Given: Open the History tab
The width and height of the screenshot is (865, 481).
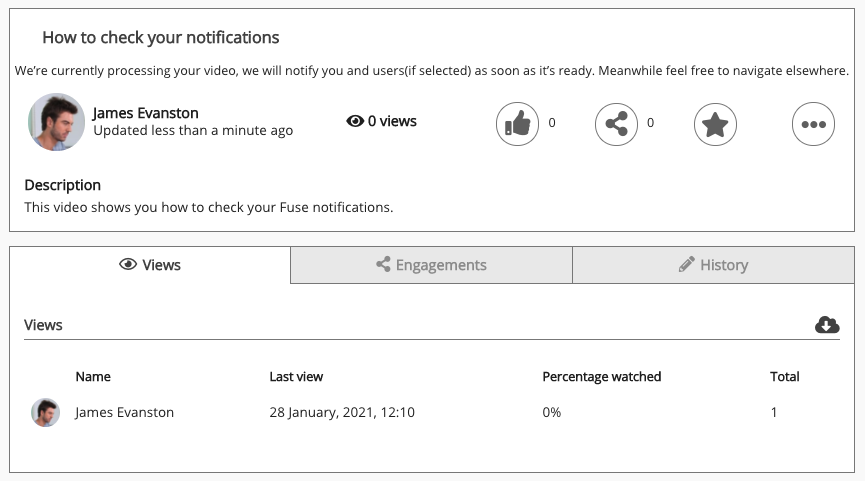Looking at the screenshot, I should pyautogui.click(x=713, y=265).
